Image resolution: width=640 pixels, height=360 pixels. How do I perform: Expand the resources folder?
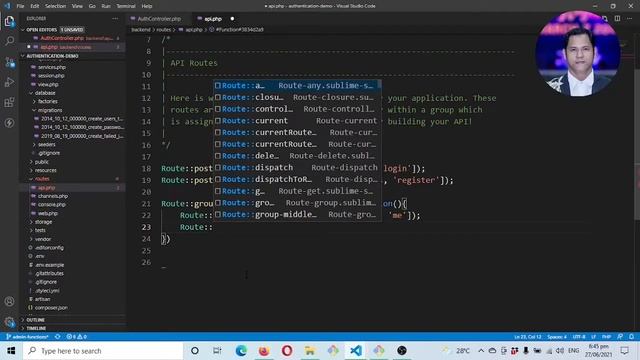tap(45, 170)
